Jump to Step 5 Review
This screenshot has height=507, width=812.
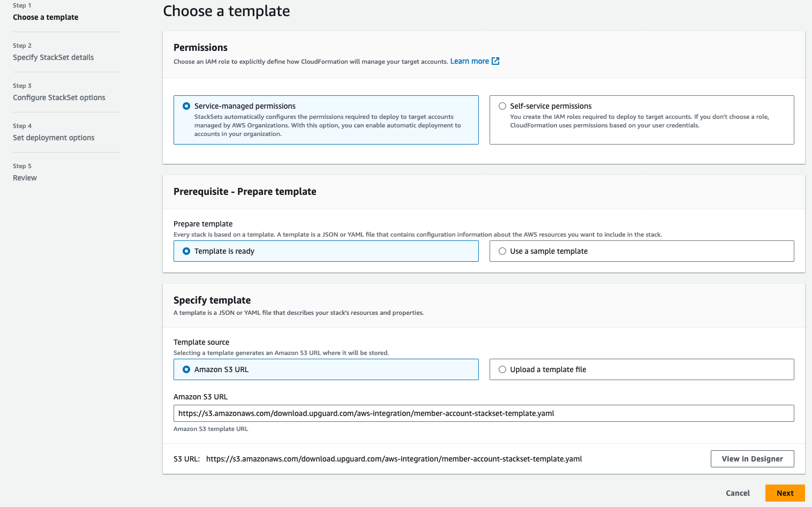[25, 178]
